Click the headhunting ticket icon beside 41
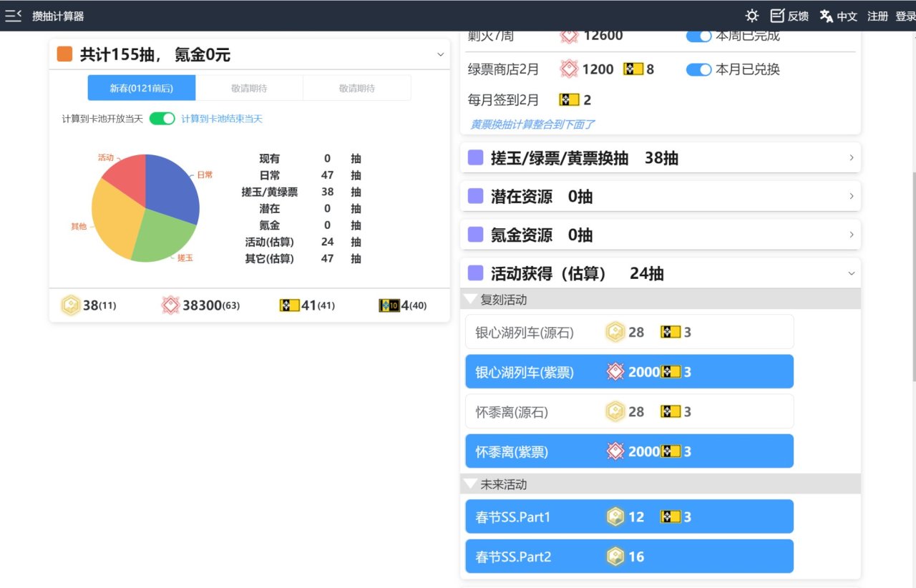Screen dimensions: 916x588 pyautogui.click(x=289, y=305)
